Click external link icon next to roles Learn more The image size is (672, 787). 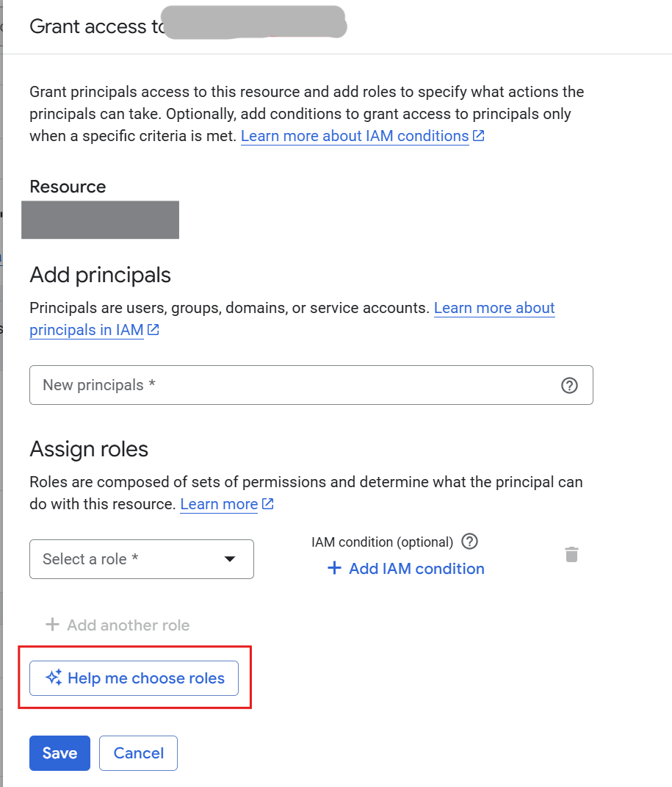coord(268,504)
